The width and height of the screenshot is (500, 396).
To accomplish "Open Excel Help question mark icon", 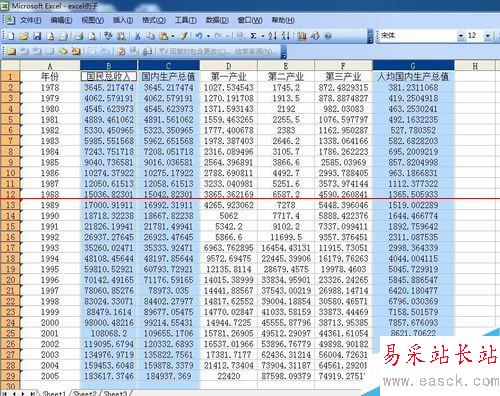I will click(328, 36).
